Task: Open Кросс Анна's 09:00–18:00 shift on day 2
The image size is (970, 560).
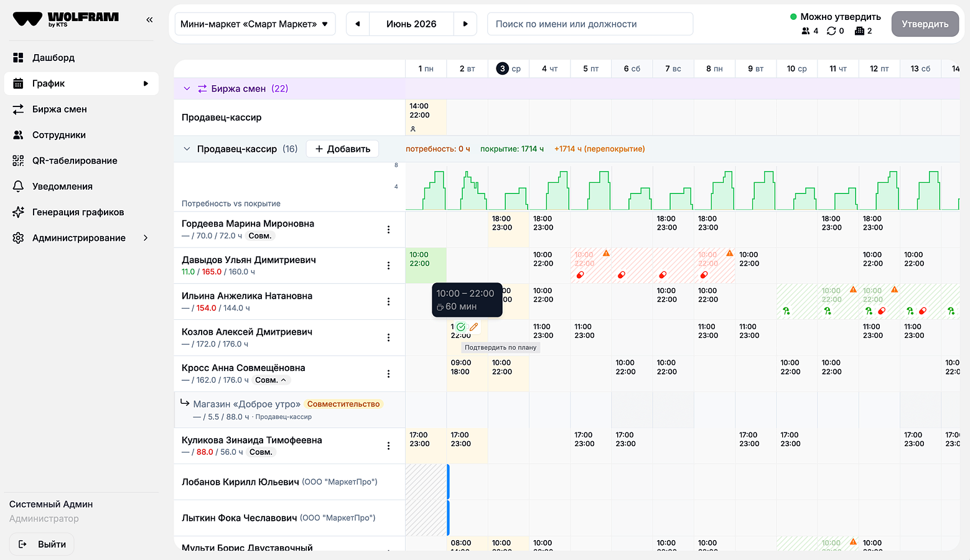Action: click(x=467, y=374)
